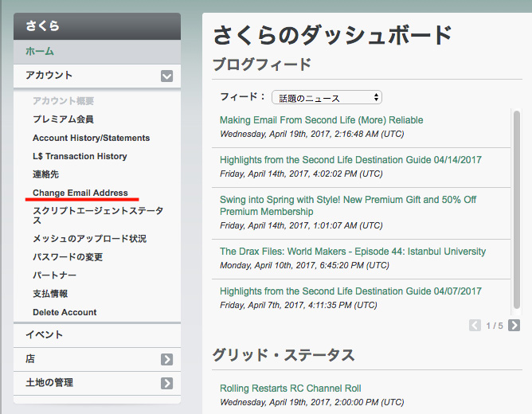Select the アカウント menu heading

(49, 76)
